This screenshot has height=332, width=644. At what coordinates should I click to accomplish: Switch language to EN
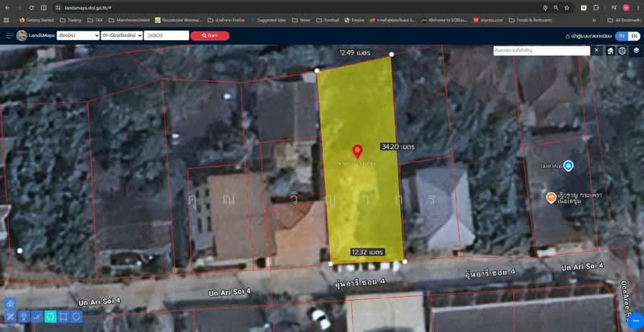pos(634,36)
